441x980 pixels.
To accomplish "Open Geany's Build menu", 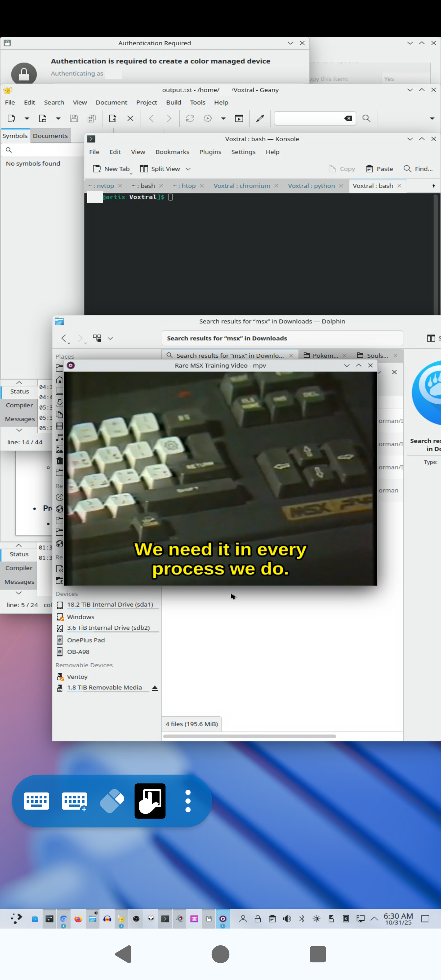I will (x=174, y=102).
